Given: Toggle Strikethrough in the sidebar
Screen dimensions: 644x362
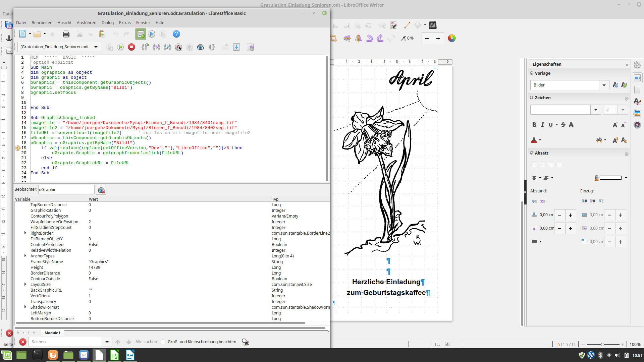Looking at the screenshot, I should coord(563,125).
